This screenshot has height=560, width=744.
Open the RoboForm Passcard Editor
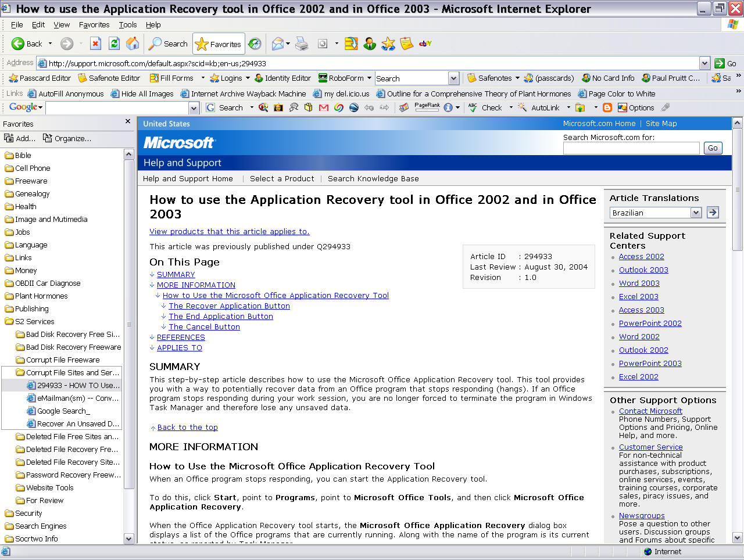tap(40, 78)
